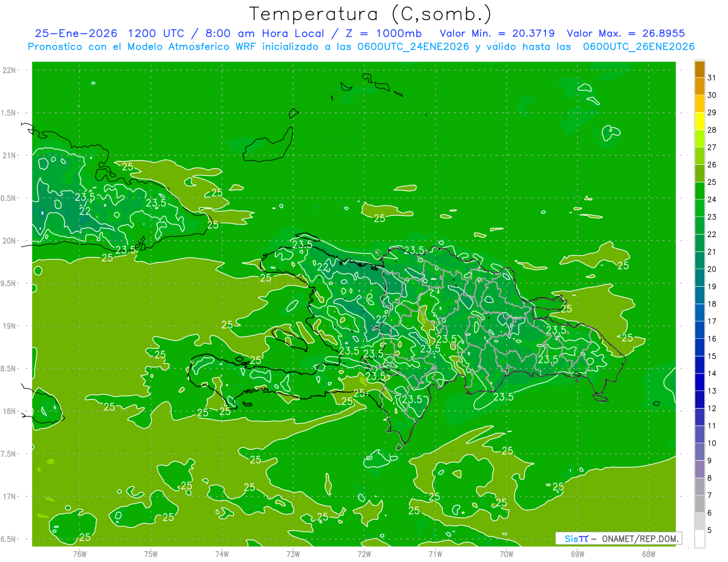Click the legend value label "31"

tap(712, 78)
